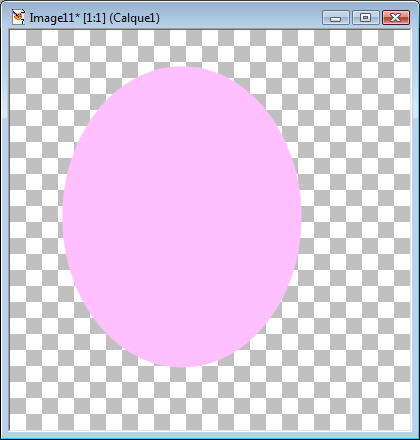This screenshot has width=420, height=440.
Task: Click the center of the pink ellipse
Action: coord(182,217)
